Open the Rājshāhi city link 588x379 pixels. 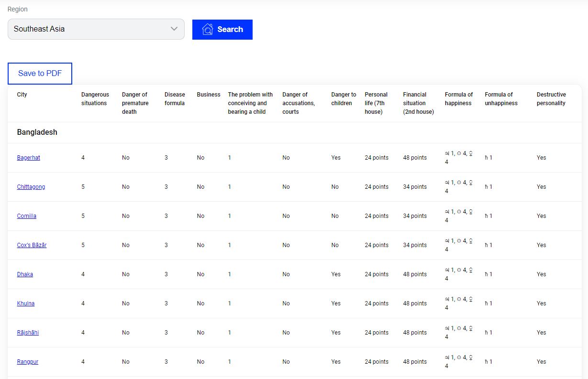point(28,333)
